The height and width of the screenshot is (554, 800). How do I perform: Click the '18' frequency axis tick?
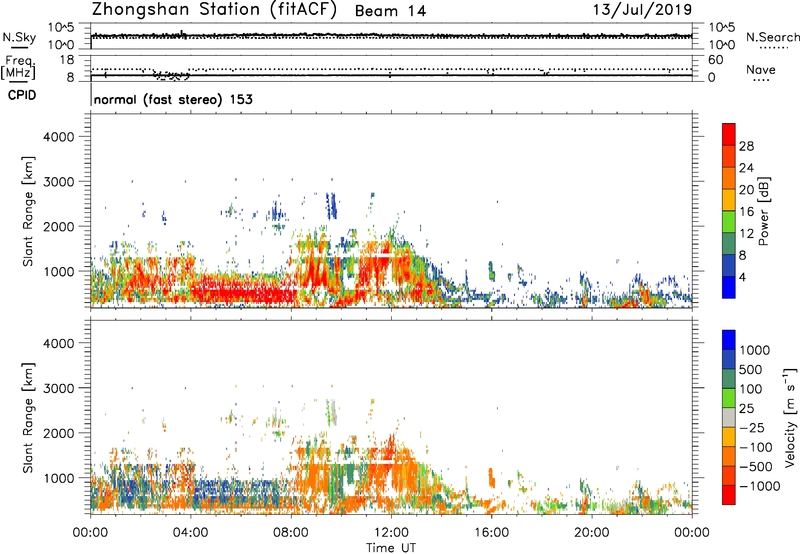click(x=67, y=60)
